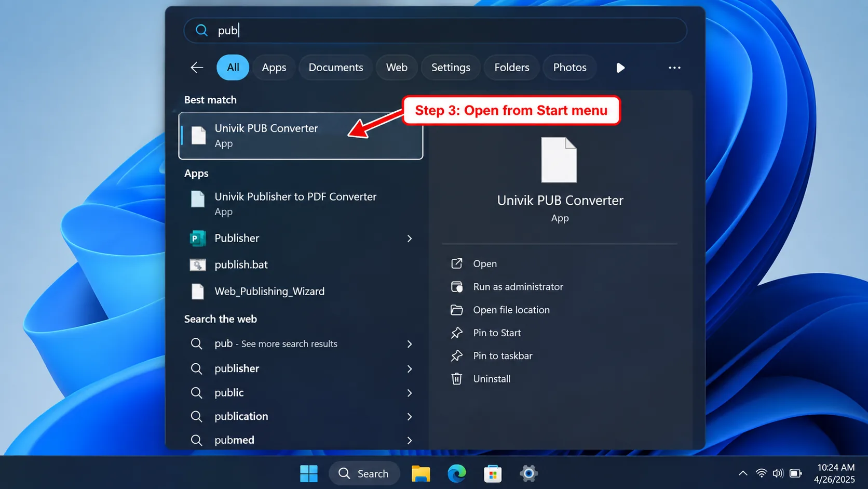Show more filters with the play arrow
The height and width of the screenshot is (489, 868).
point(620,68)
